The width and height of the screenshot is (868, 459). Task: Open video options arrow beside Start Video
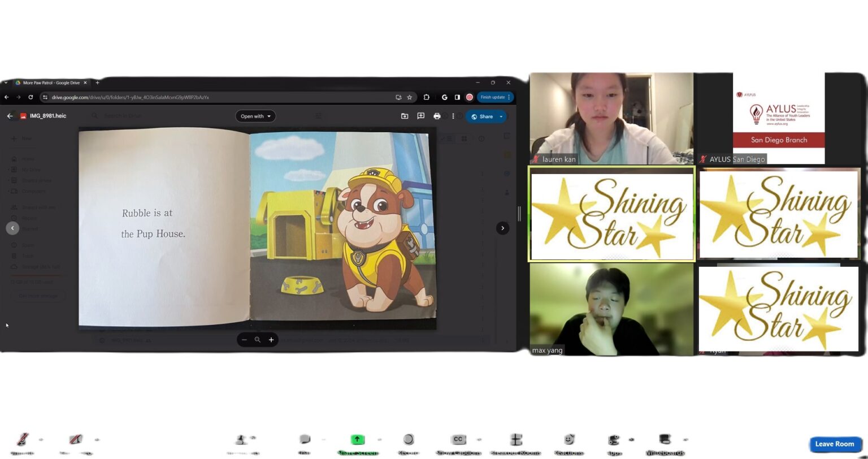pos(97,439)
